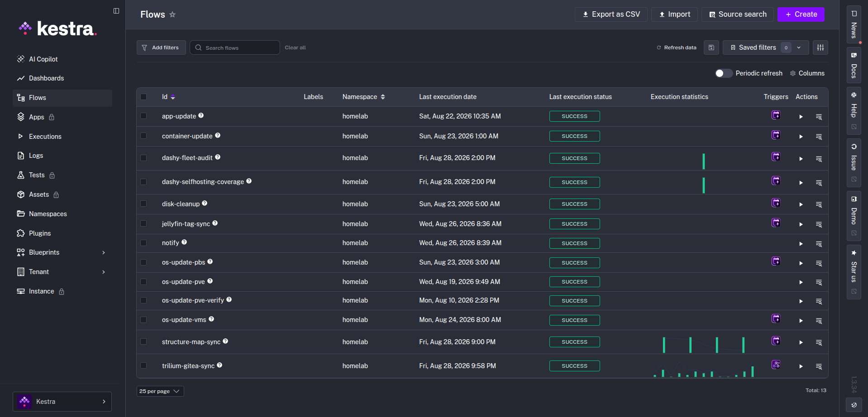
Task: Select the dashy-selfhosting-coverage row checkbox
Action: point(143,182)
